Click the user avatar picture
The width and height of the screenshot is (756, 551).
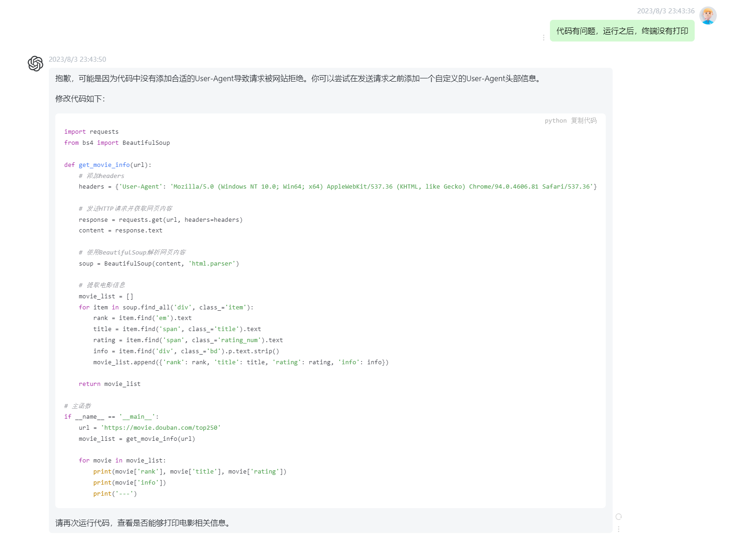click(708, 16)
